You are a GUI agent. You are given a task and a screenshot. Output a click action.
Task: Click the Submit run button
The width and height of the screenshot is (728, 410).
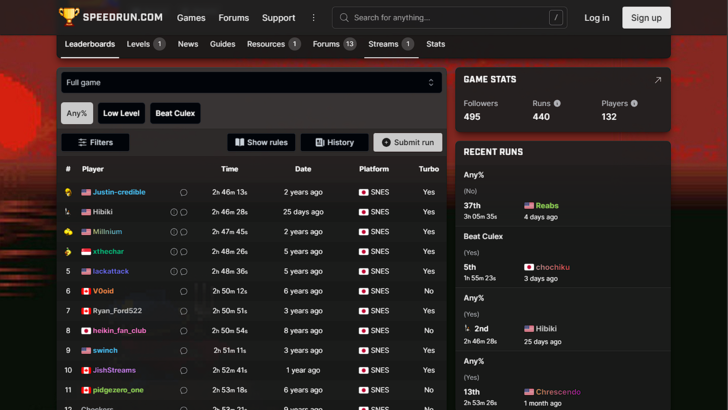point(407,142)
